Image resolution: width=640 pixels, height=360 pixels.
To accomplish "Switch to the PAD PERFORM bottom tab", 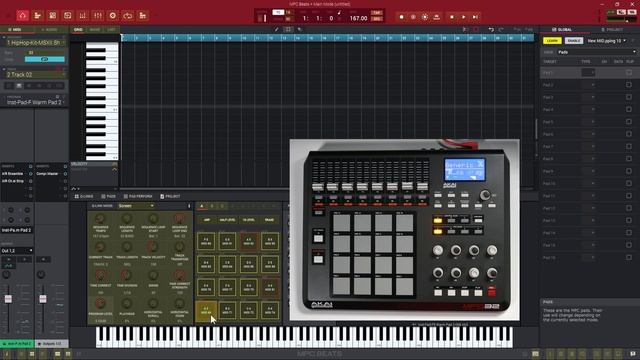I will (138, 196).
